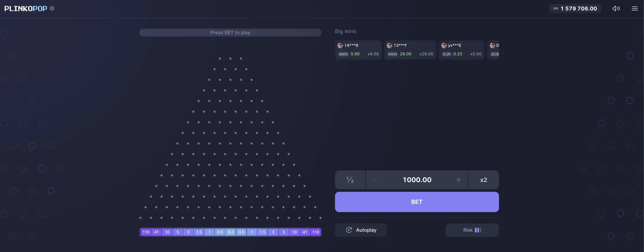Open the hamburger menu

click(x=635, y=8)
